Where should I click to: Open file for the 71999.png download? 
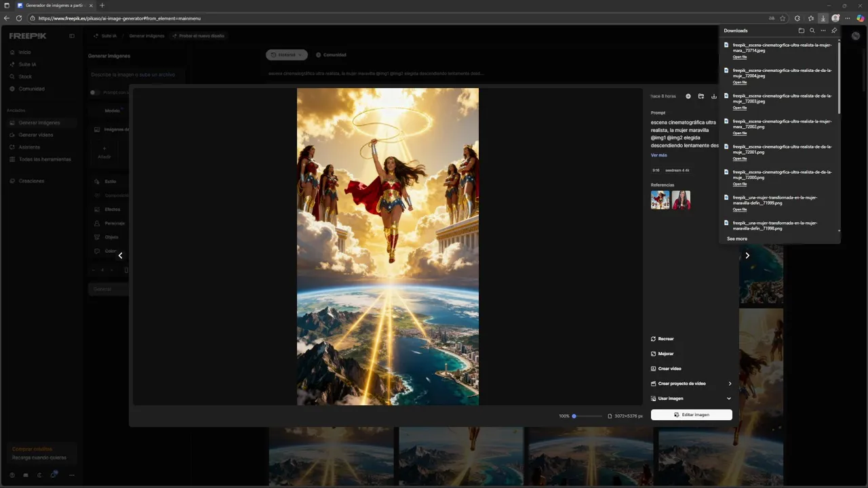pos(739,209)
